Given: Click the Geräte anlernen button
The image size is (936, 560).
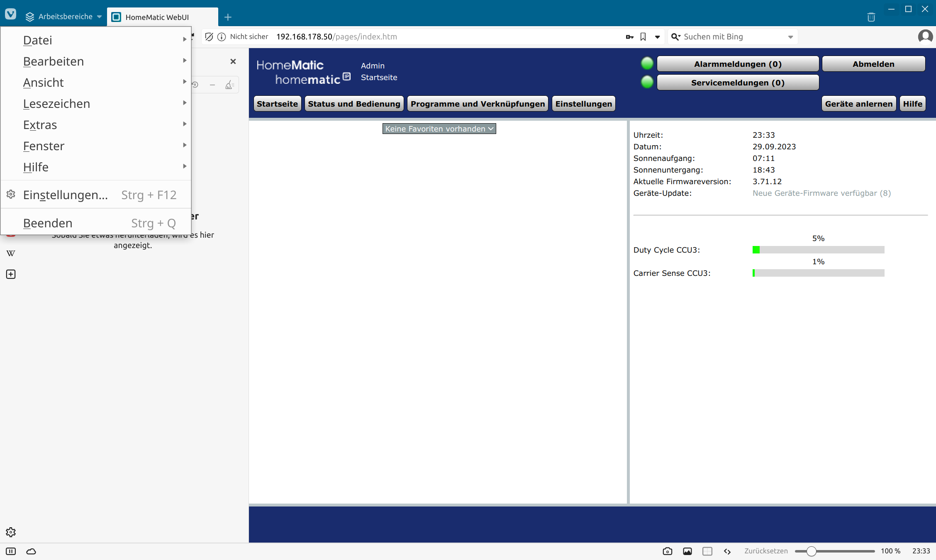Looking at the screenshot, I should [858, 104].
